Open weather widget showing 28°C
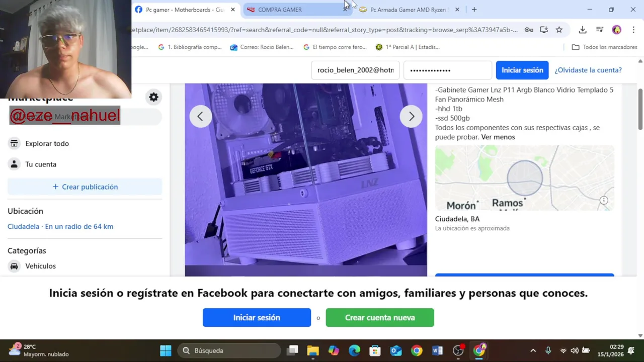The height and width of the screenshot is (362, 644). pyautogui.click(x=38, y=350)
